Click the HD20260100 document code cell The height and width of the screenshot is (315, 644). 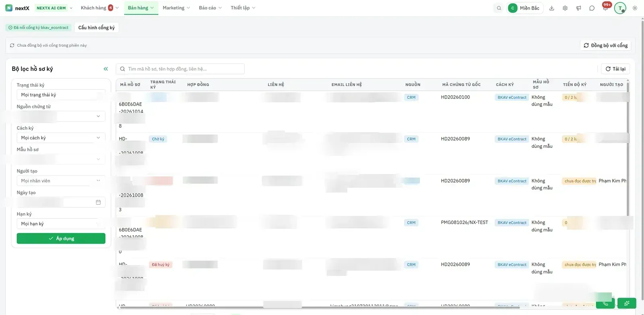pos(455,97)
